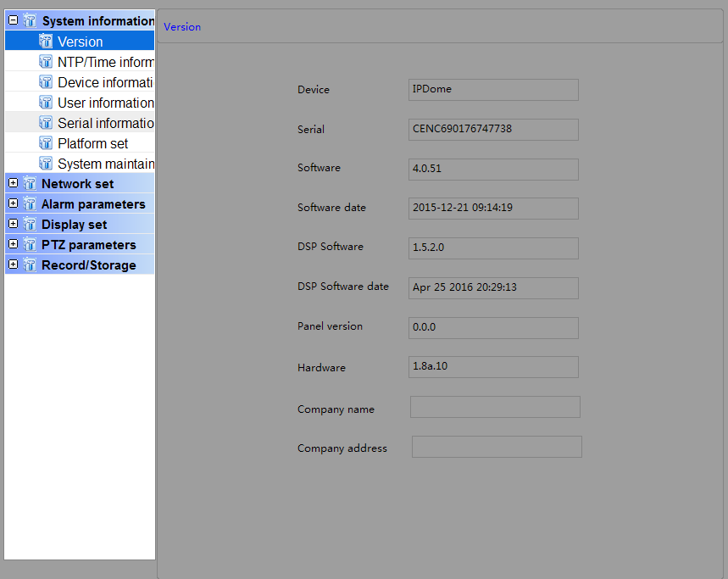
Task: Click the Serial number field
Action: (x=493, y=130)
